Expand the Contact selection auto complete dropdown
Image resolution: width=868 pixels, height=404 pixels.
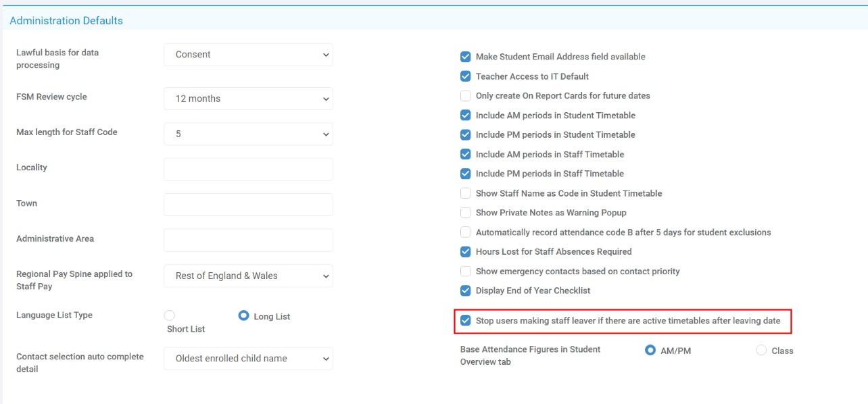248,359
